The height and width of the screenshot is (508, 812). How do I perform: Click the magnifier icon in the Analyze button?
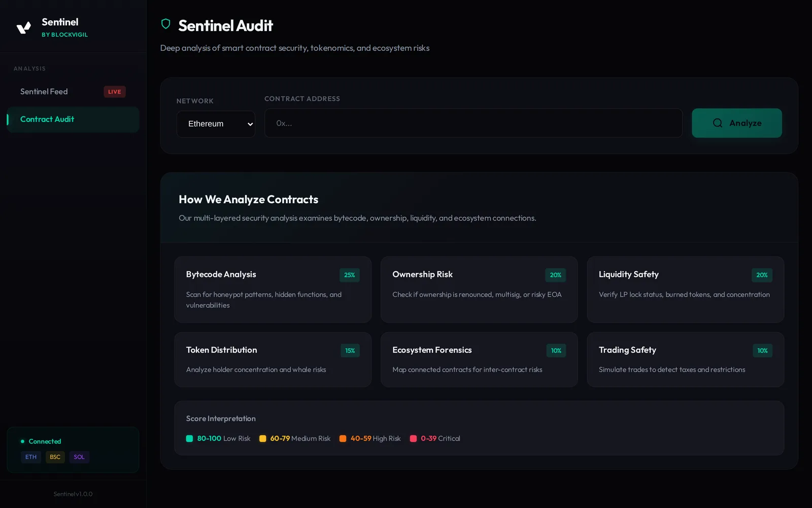717,123
